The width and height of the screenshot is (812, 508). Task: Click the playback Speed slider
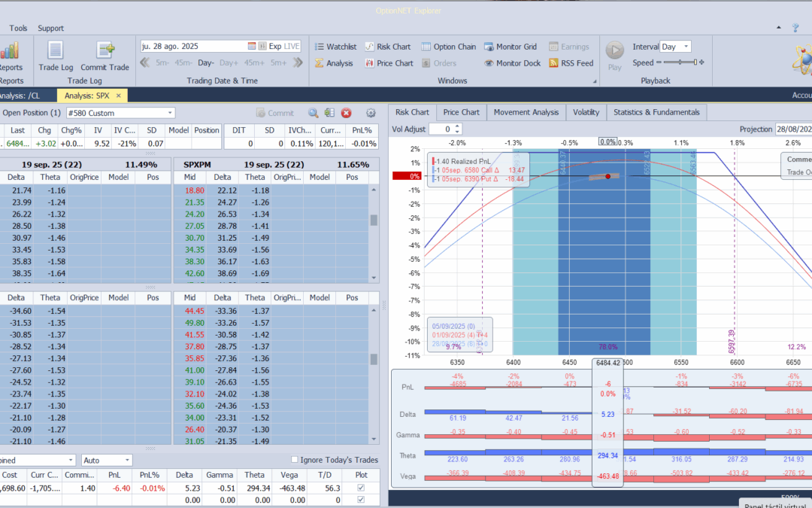click(680, 62)
